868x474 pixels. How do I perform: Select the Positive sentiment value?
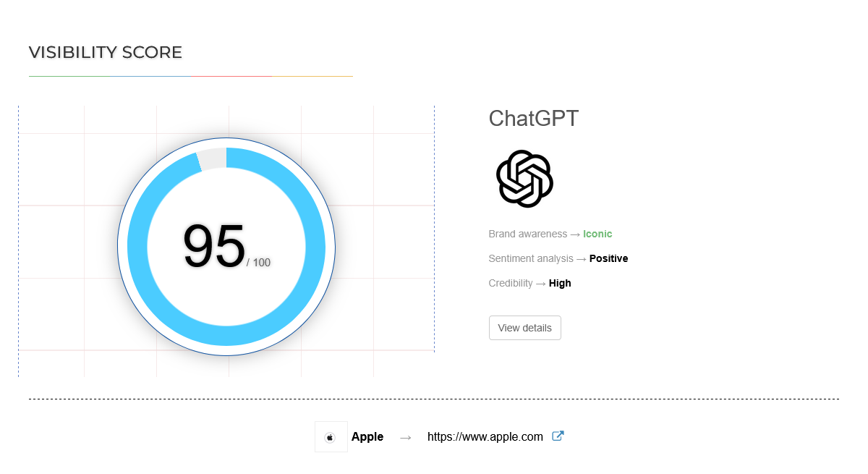point(608,258)
